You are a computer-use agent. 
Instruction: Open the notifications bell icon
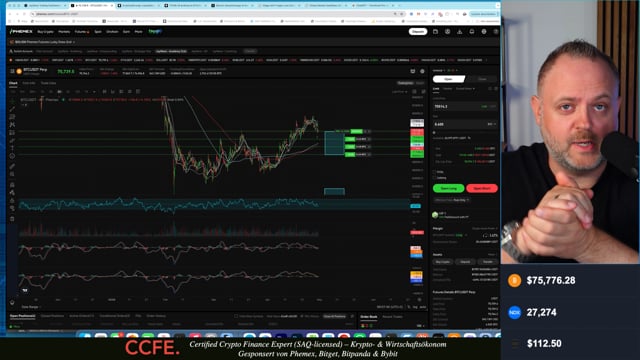point(471,31)
